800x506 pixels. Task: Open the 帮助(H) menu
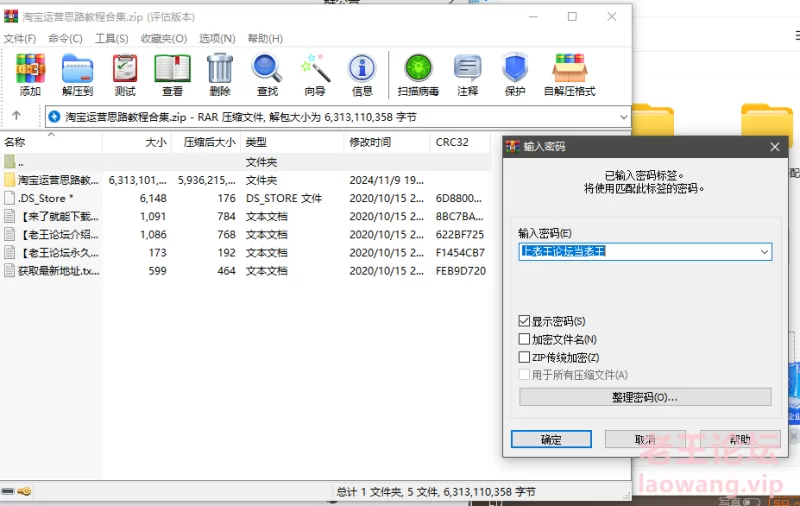(265, 39)
